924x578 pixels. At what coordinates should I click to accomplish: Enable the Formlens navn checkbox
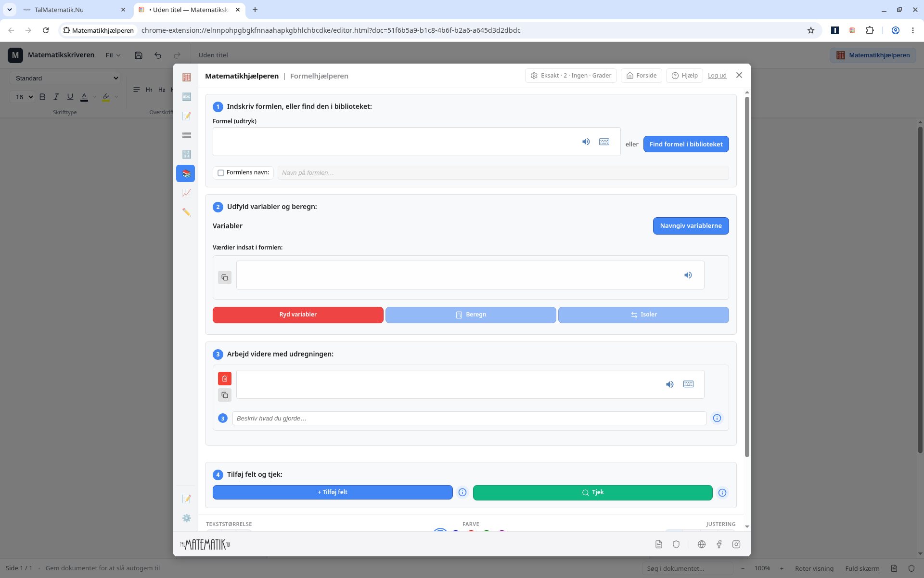tap(221, 173)
